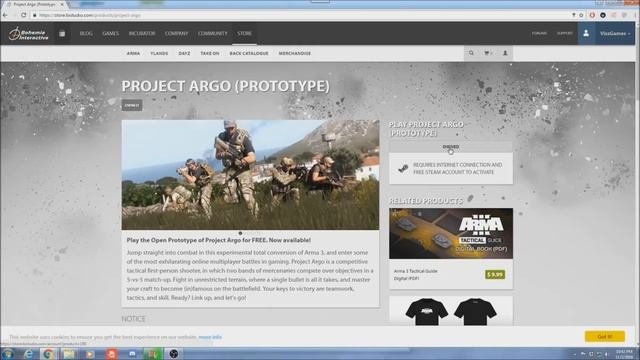Go to the TAKE ON store category
Image resolution: width=640 pixels, height=360 pixels.
(210, 53)
